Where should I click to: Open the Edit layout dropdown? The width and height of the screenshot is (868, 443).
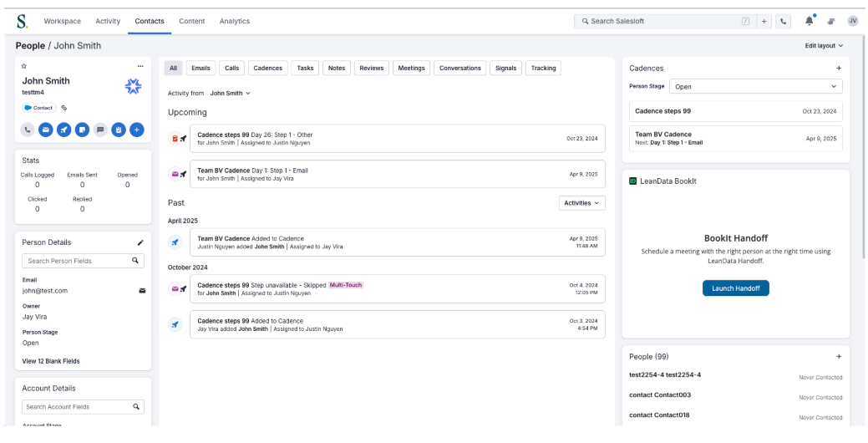tap(824, 46)
